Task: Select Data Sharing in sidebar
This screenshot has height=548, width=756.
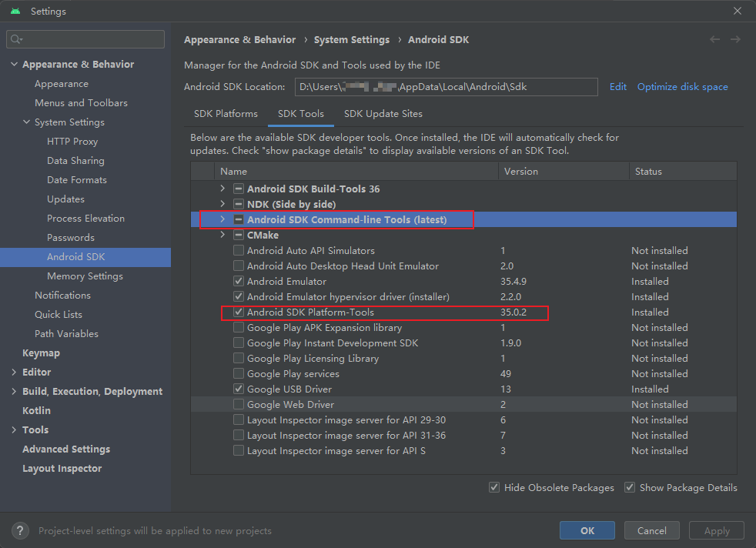Action: point(75,161)
